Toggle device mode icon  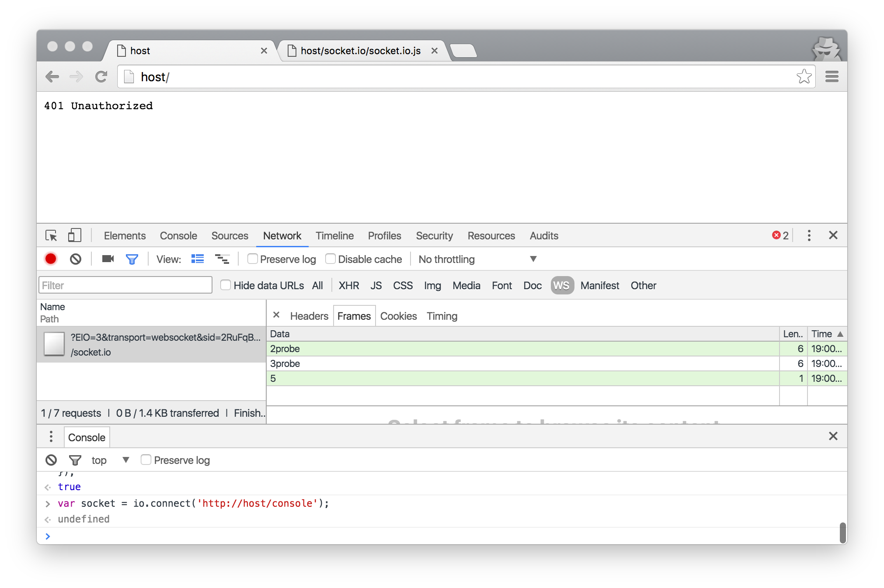(75, 235)
